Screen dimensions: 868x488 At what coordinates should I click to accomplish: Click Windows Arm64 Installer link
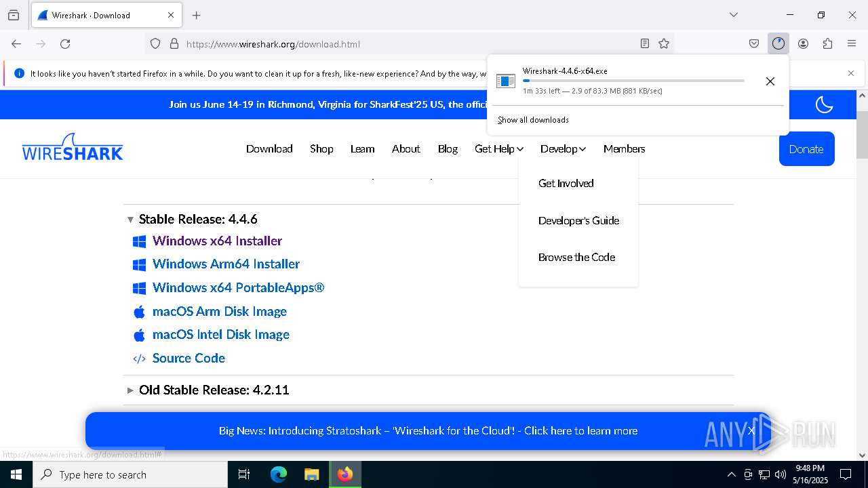point(226,264)
